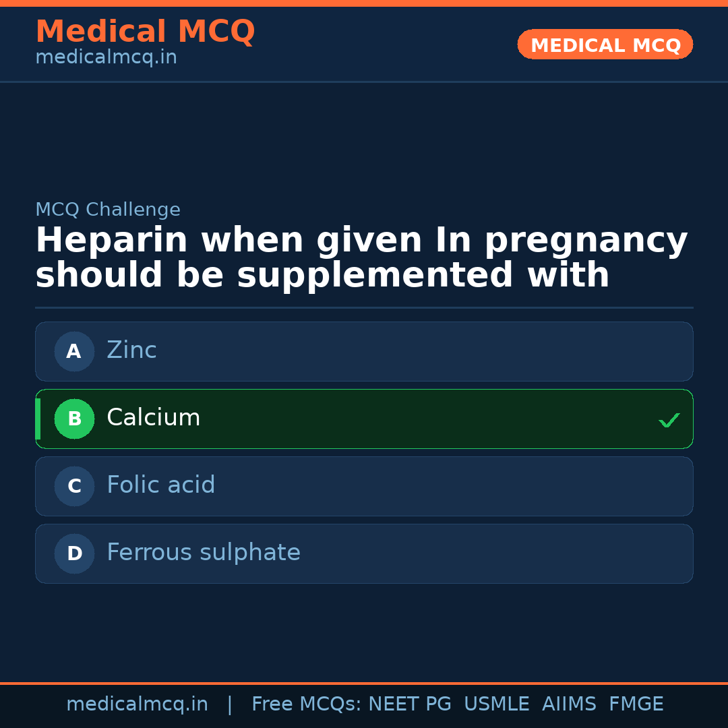Select the Zinc answer text

[131, 351]
